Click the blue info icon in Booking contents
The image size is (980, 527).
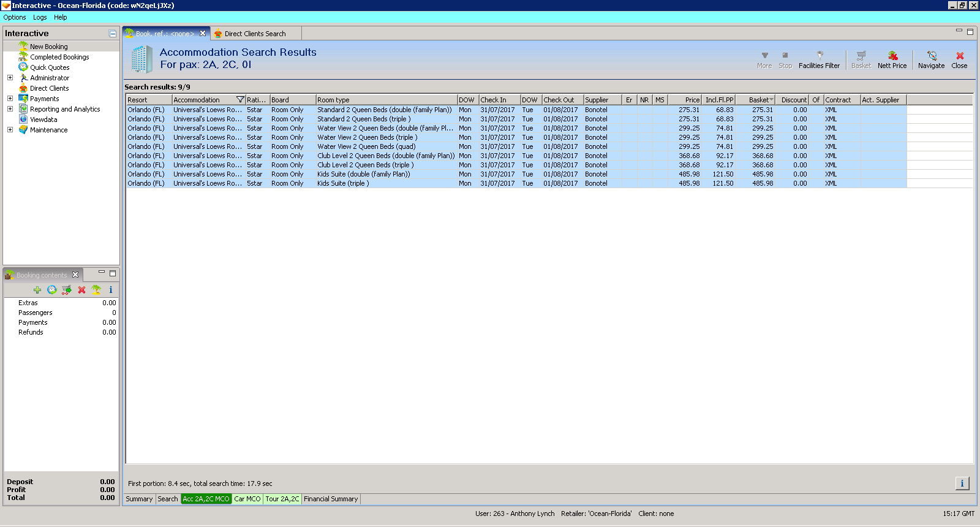coord(111,290)
